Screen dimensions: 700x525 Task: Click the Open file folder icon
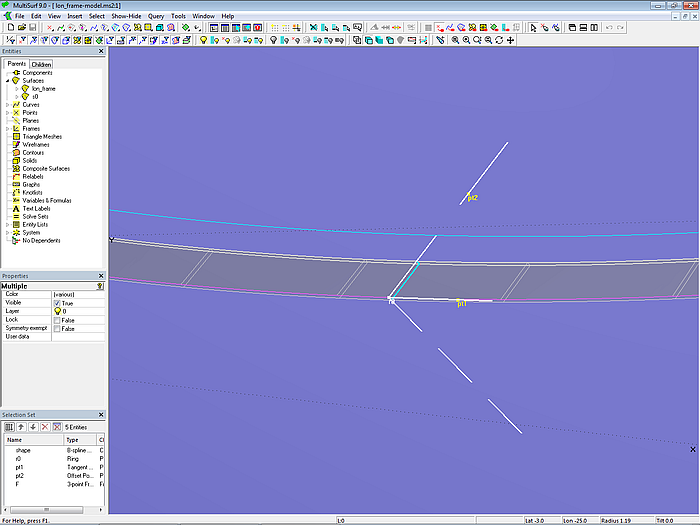click(x=20, y=28)
